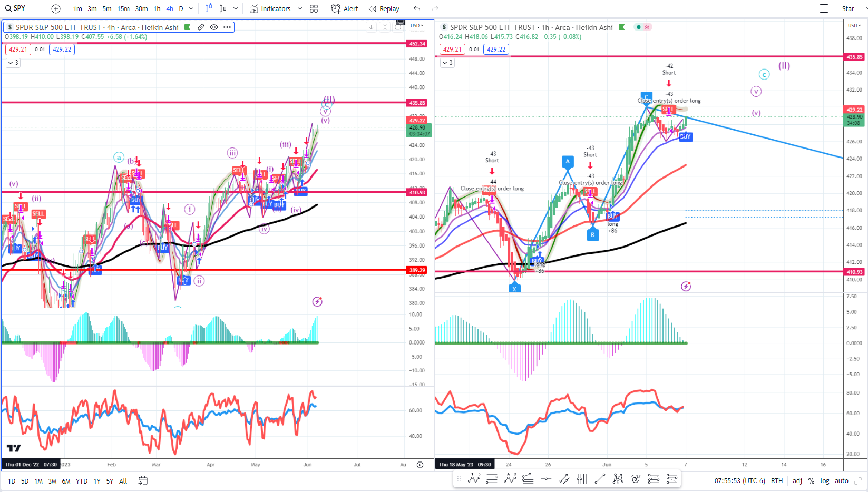
Task: Select the trend line drawing tool
Action: pyautogui.click(x=600, y=478)
